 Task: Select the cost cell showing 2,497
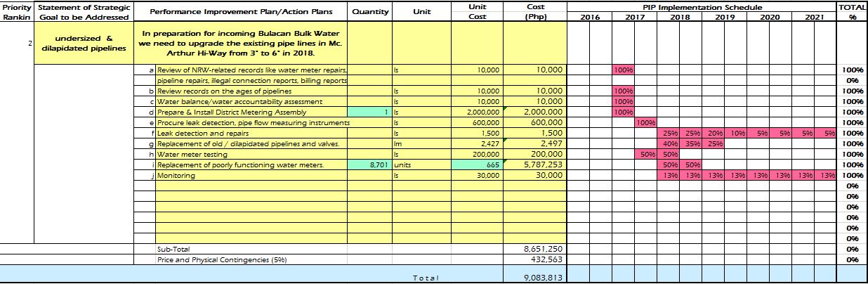tap(534, 144)
